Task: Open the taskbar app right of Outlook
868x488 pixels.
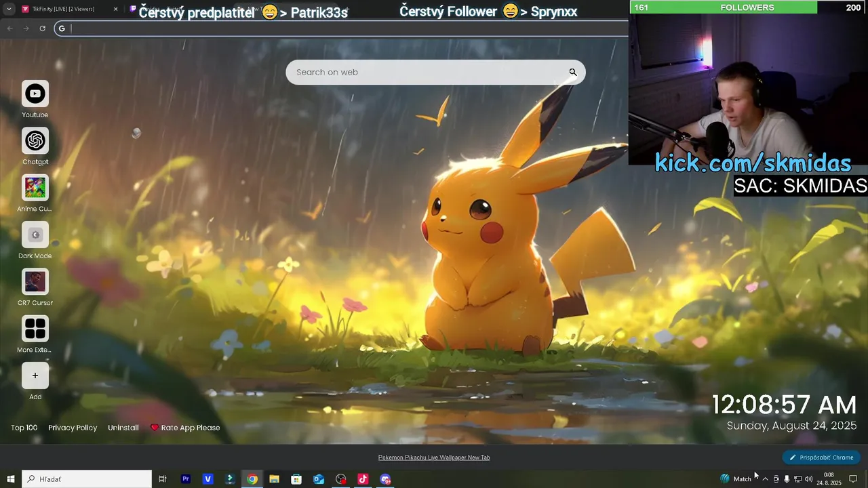Action: point(340,479)
